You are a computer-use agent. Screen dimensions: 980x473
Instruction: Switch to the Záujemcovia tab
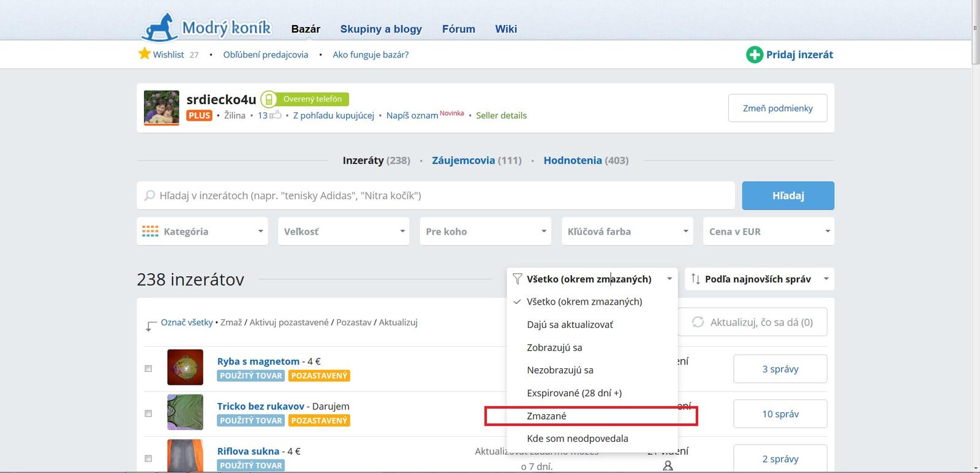coord(476,161)
